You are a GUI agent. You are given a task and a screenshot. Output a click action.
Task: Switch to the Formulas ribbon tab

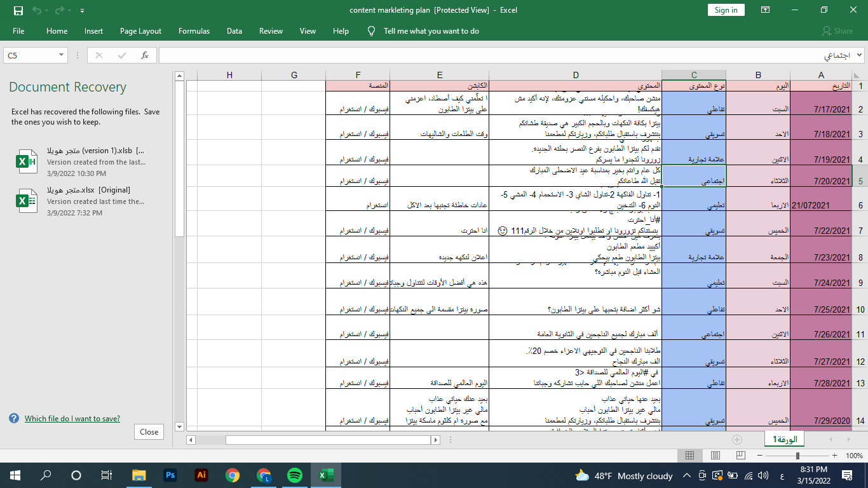click(x=194, y=30)
